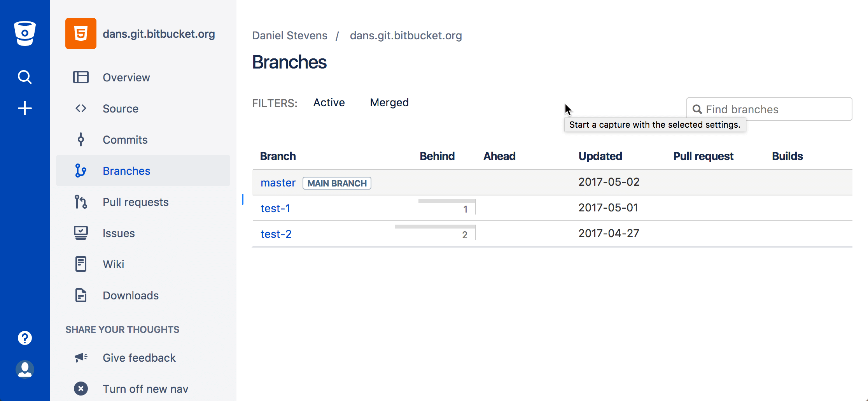This screenshot has width=868, height=401.
Task: Select the Source code icon in sidebar
Action: coord(80,108)
